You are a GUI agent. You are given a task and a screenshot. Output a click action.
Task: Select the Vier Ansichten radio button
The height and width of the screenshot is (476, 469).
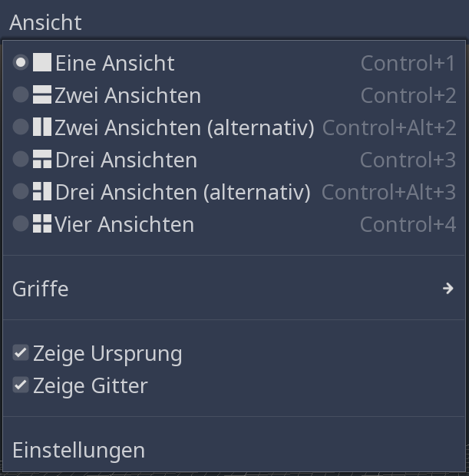21,223
